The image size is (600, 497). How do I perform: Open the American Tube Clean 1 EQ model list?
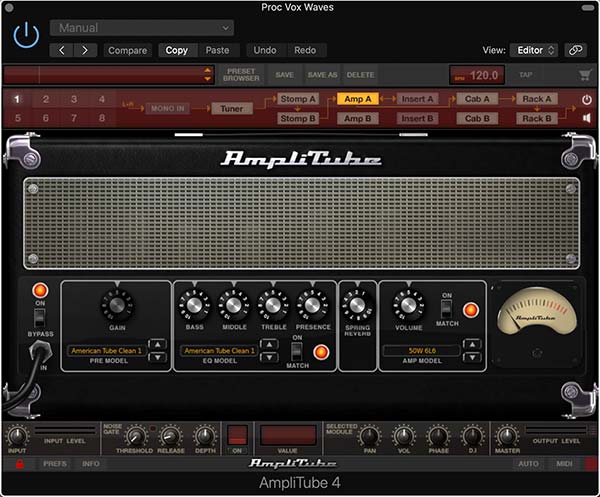coord(219,350)
